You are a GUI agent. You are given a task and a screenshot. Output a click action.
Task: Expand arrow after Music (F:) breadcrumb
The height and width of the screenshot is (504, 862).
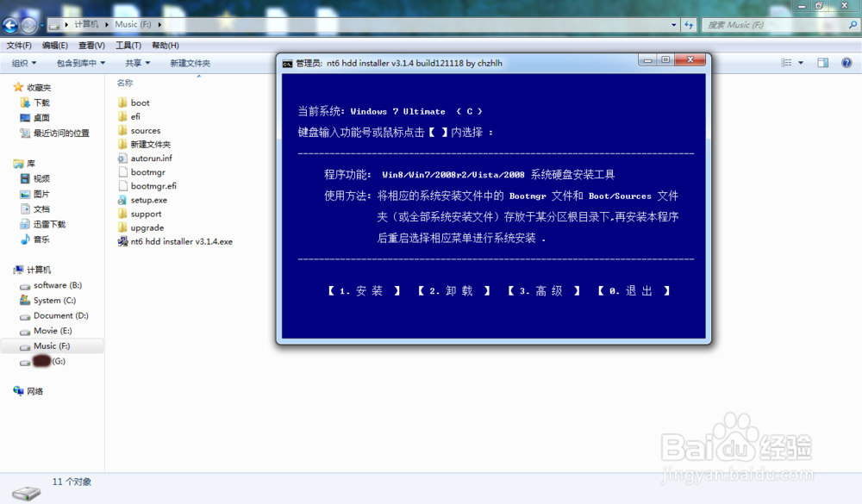click(160, 24)
